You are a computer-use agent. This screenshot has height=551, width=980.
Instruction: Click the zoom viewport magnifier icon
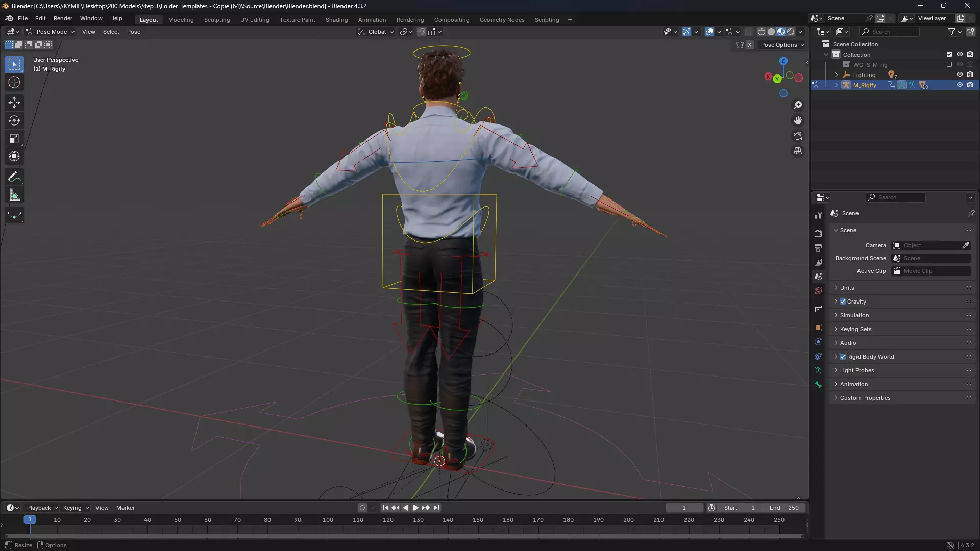[798, 105]
